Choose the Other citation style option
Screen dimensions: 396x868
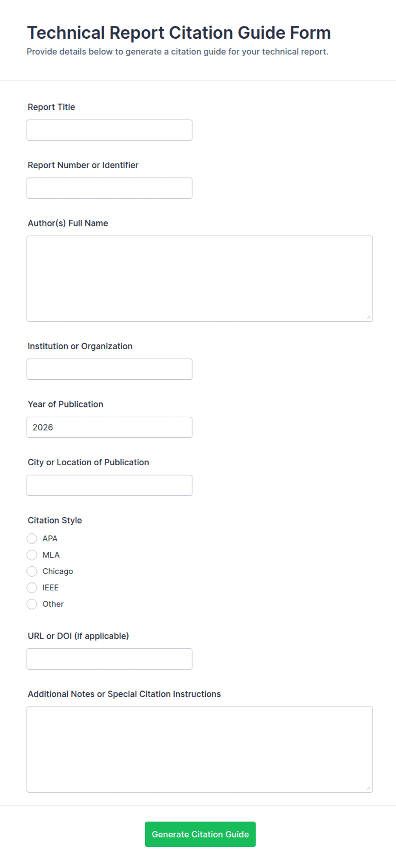click(x=32, y=604)
